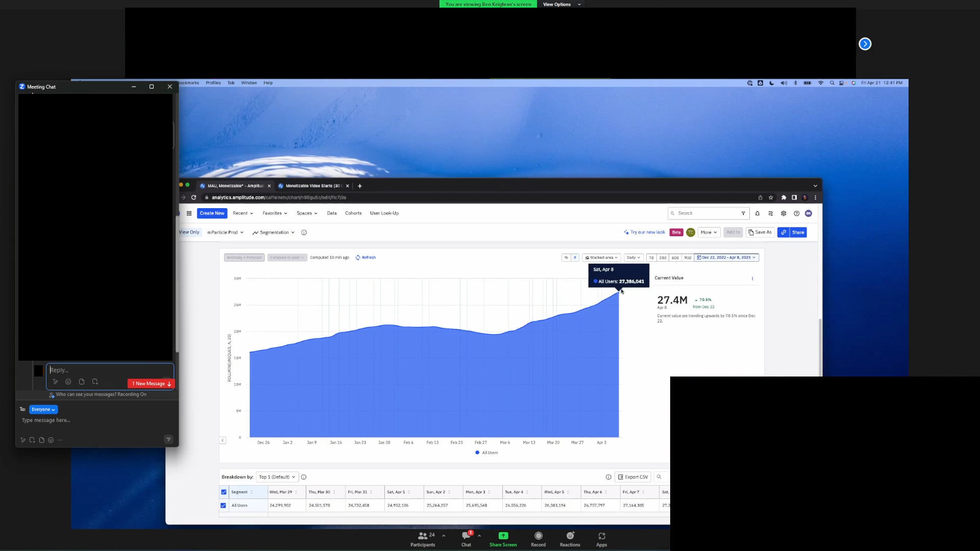
Task: Open the Top 1 (Default) breakdown dropdown
Action: (x=277, y=477)
